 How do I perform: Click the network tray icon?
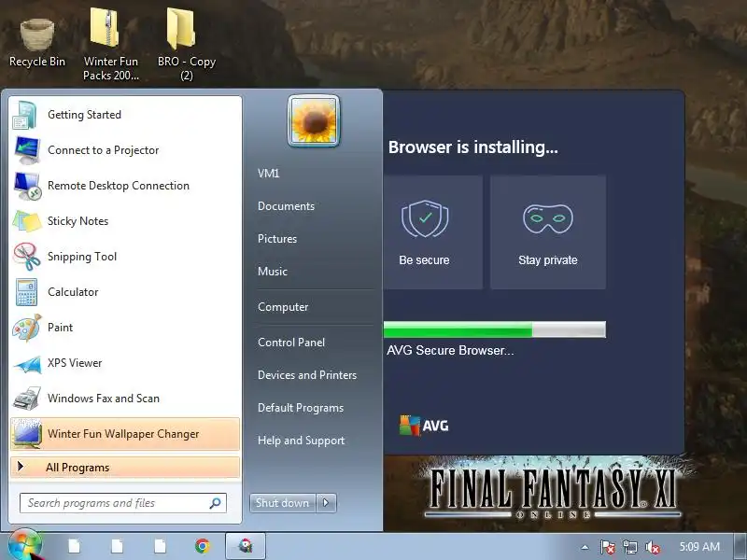coord(629,547)
